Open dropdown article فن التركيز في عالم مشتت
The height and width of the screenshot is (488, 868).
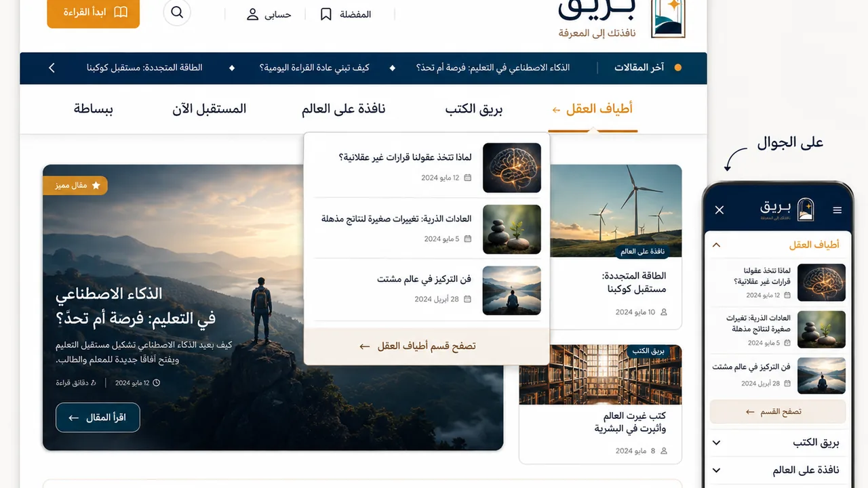click(x=425, y=279)
